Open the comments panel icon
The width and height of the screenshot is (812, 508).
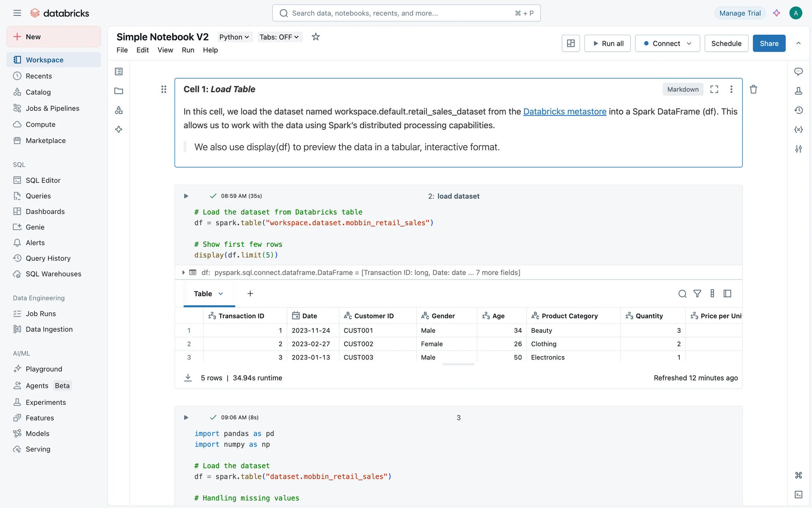798,72
